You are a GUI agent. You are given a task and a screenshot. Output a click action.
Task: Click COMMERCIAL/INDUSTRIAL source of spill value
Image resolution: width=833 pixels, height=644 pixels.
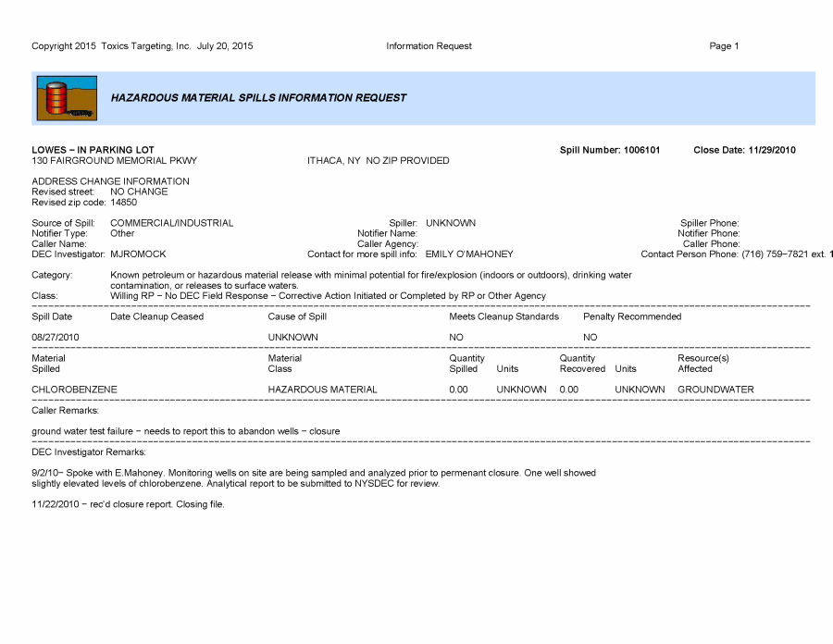(x=171, y=223)
